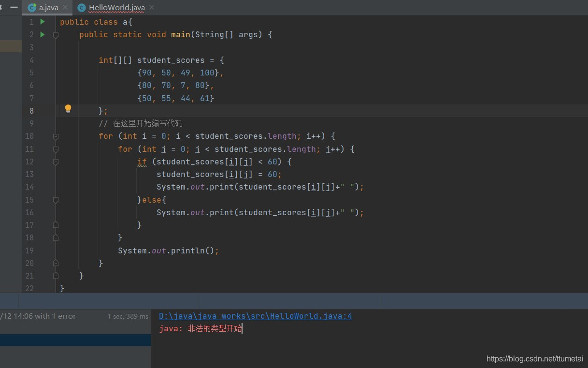The image size is (588, 368).
Task: Click the fold end marker on line 20
Action: [x=56, y=263]
